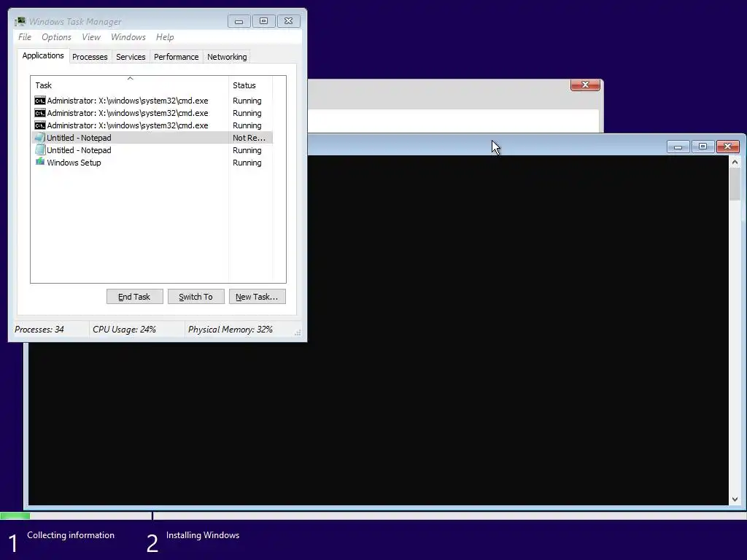
Task: Click the Windows Setup task icon
Action: click(40, 162)
